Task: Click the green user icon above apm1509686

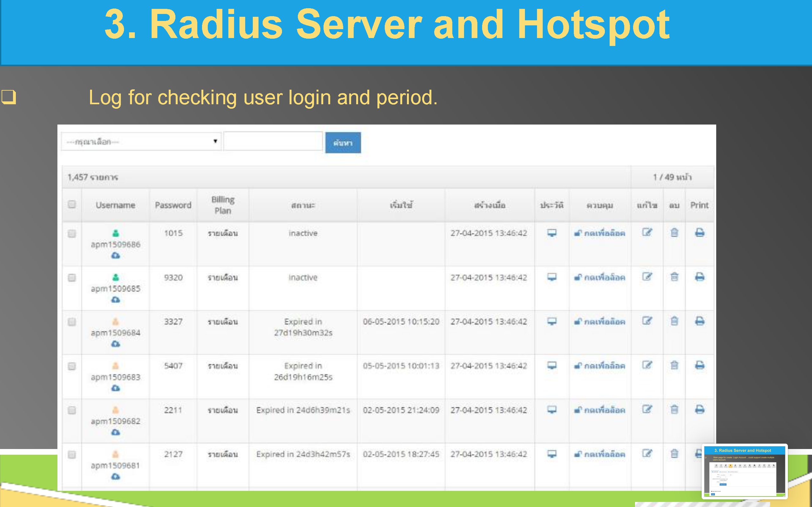Action: [115, 233]
